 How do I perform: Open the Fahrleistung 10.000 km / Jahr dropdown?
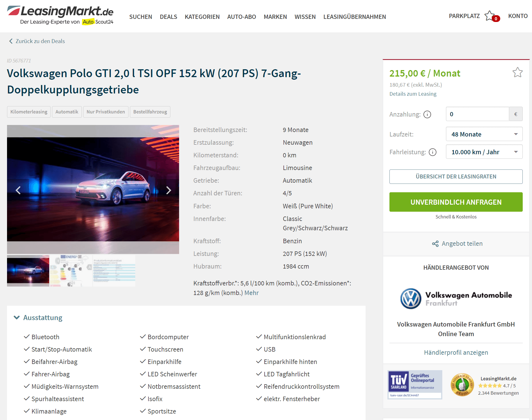[x=484, y=152]
